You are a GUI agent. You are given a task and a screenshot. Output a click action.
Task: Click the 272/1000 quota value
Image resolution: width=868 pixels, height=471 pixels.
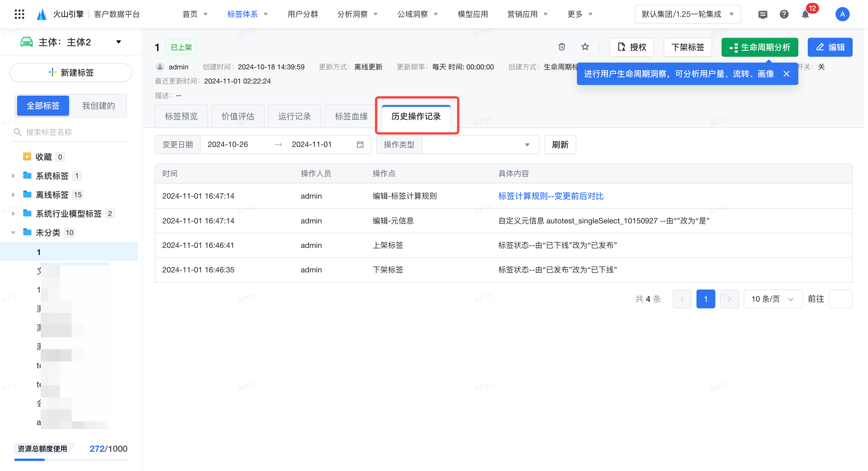109,449
